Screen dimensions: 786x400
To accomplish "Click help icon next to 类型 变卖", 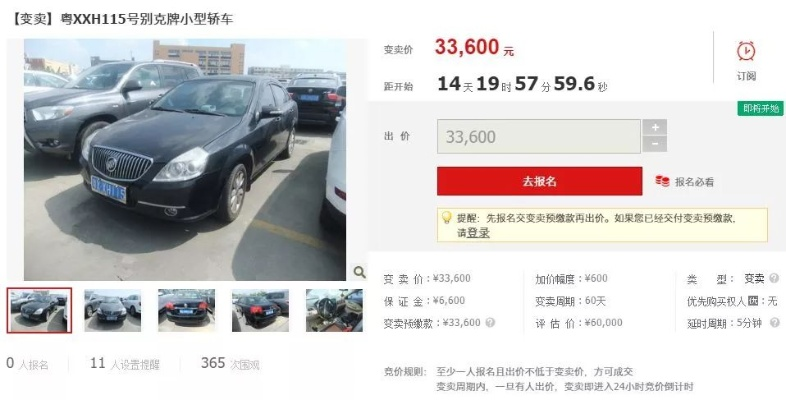I will (x=774, y=278).
